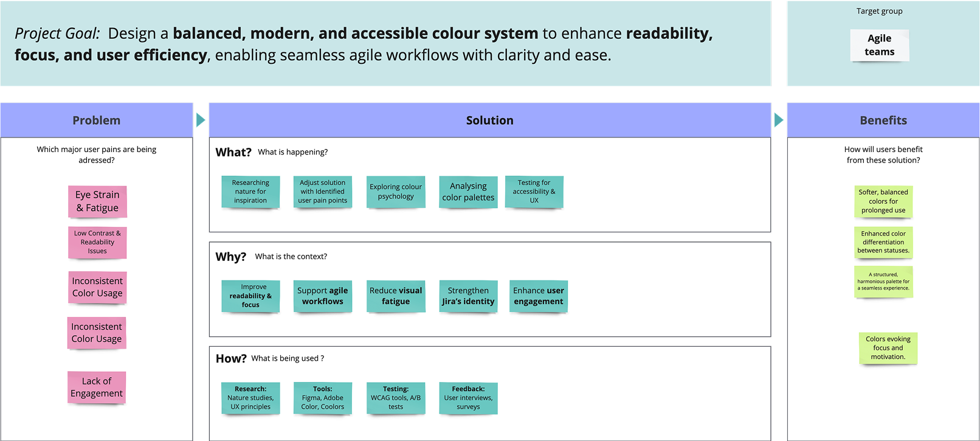The image size is (980, 441).
Task: Click the "Low Contrast & Readability Issues" note
Action: [97, 242]
